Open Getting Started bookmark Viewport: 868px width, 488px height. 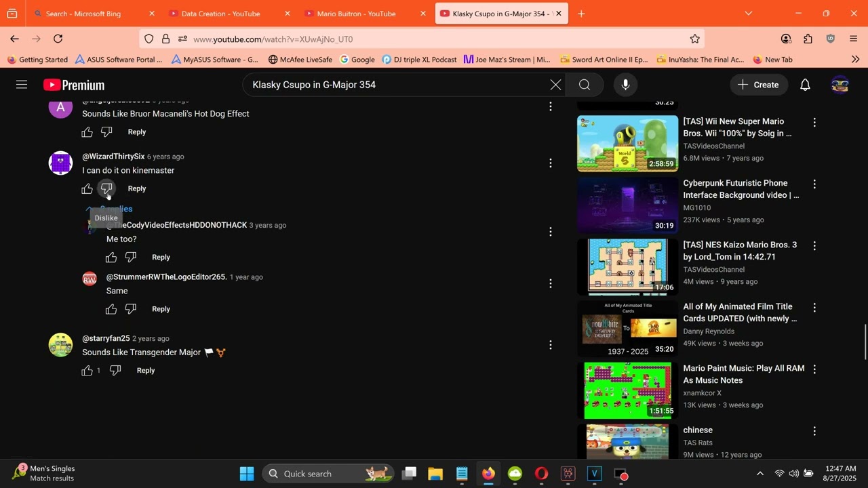point(37,60)
